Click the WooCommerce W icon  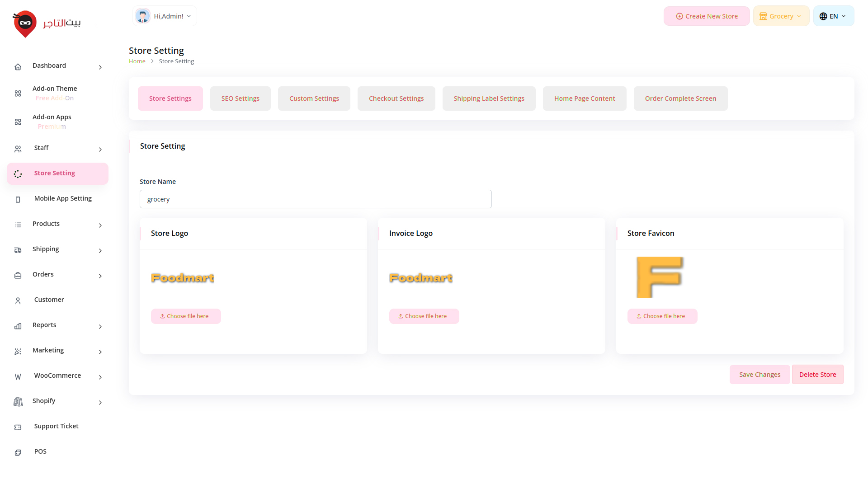click(x=18, y=377)
